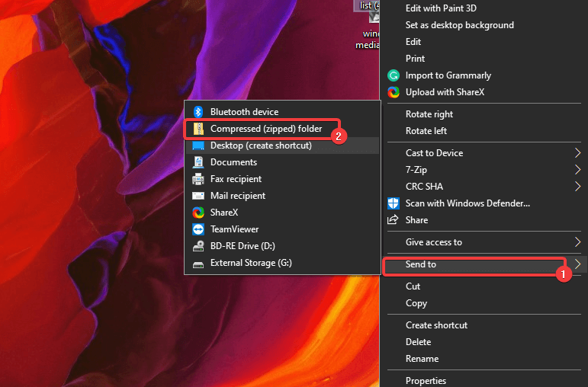
Task: Click the Bluetooth device icon
Action: tap(198, 112)
